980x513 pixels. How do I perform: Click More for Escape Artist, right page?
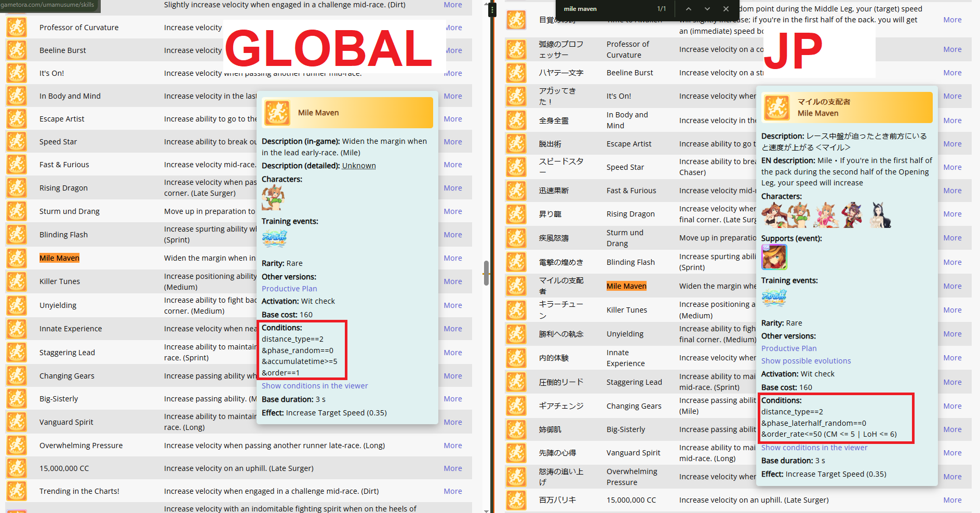[x=952, y=144]
